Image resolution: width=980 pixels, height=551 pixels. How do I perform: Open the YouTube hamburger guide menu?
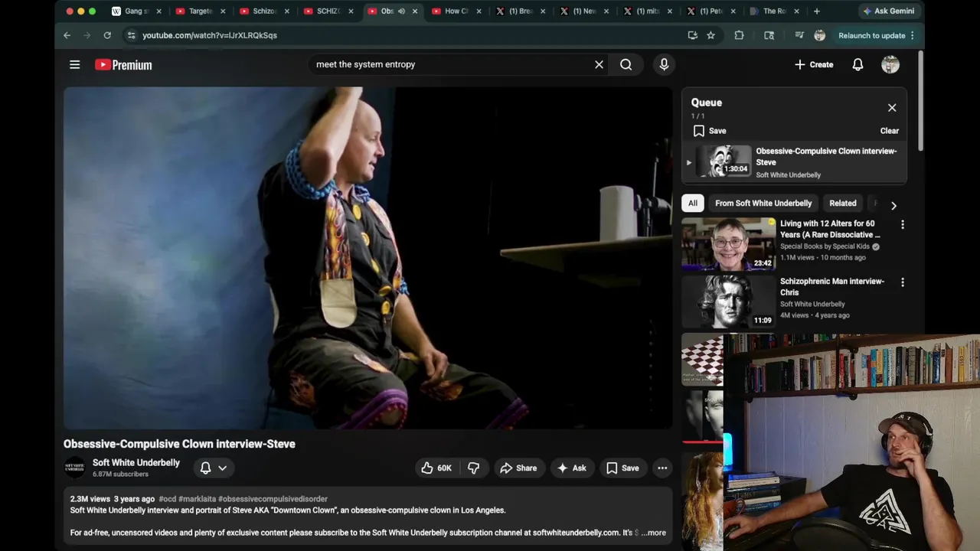click(x=74, y=65)
